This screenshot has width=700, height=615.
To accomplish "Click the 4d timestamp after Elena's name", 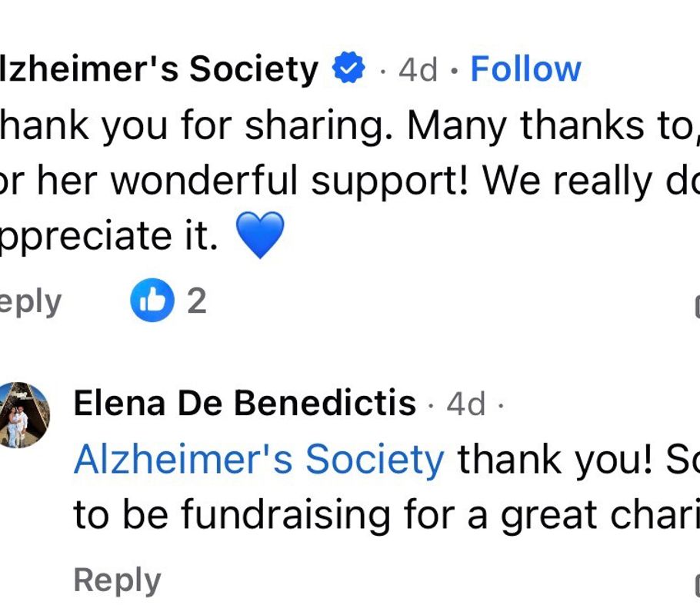I will 466,404.
